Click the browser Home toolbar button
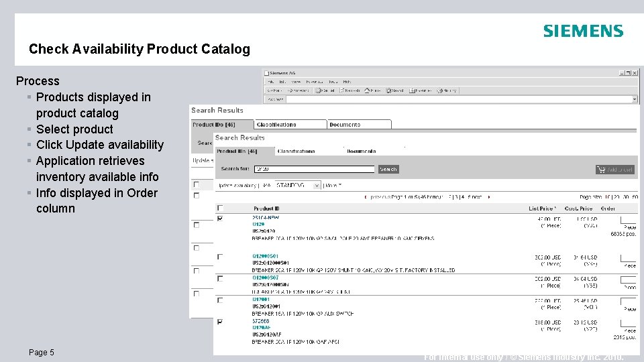 pyautogui.click(x=372, y=90)
